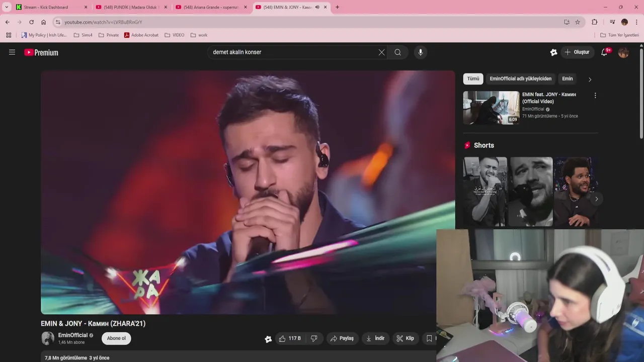Click the sparkle icon beside Oluştur
Image resolution: width=644 pixels, height=362 pixels.
(554, 52)
